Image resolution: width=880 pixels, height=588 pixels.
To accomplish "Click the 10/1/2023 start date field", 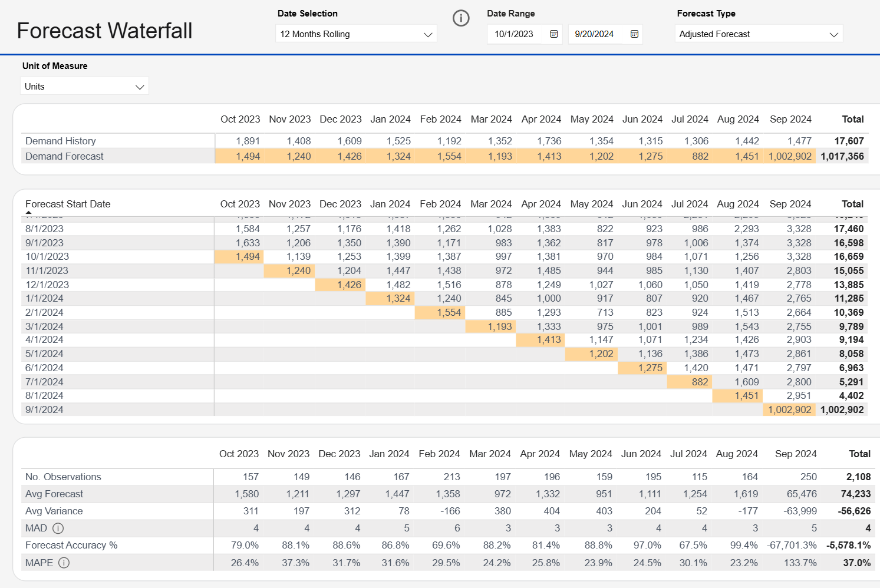I will (514, 34).
